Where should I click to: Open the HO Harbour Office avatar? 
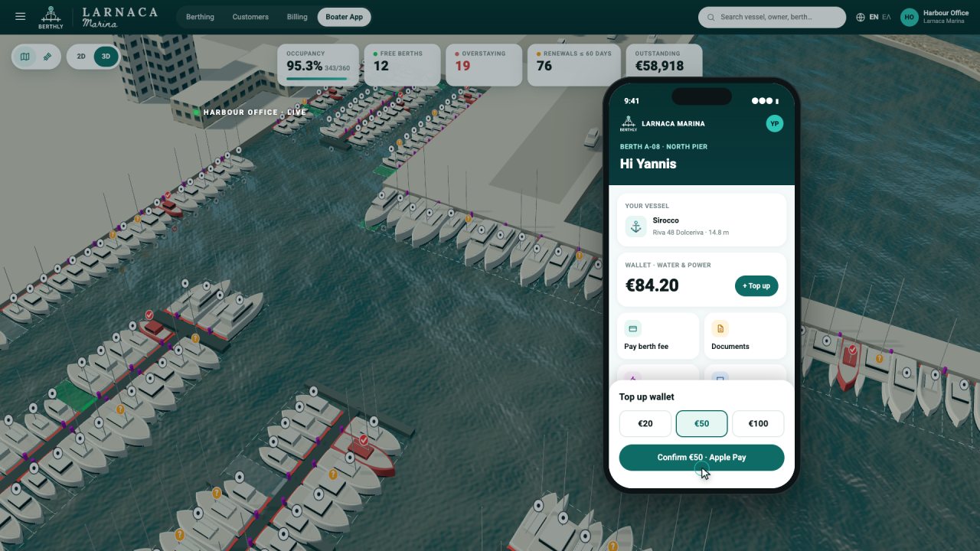click(x=910, y=17)
